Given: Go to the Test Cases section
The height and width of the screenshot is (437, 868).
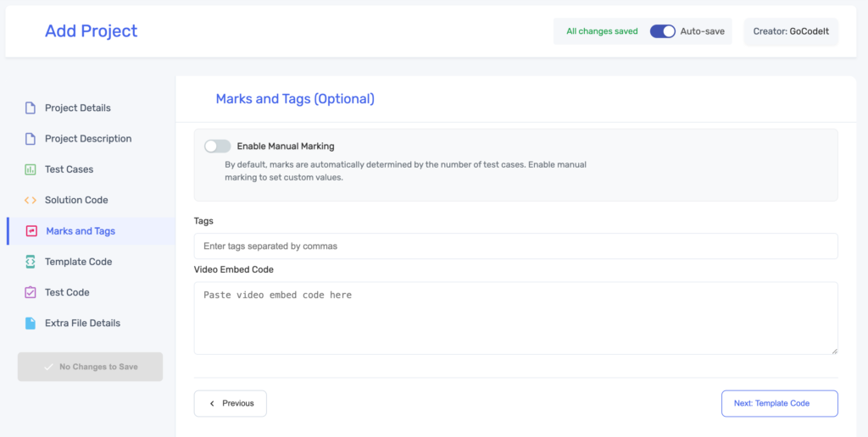Looking at the screenshot, I should (x=69, y=169).
